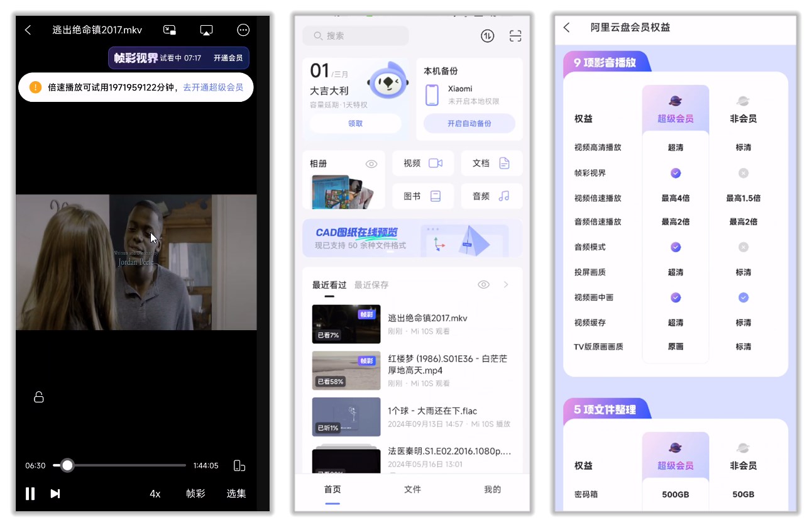Open the CAD图纸在线预览 banner
Viewport: 812px width, 527px height.
point(412,238)
